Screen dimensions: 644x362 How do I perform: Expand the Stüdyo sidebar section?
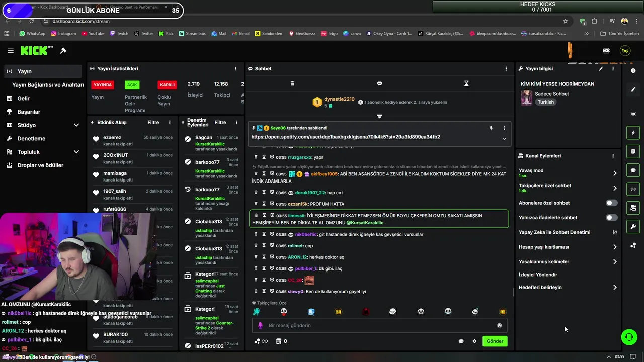76,125
